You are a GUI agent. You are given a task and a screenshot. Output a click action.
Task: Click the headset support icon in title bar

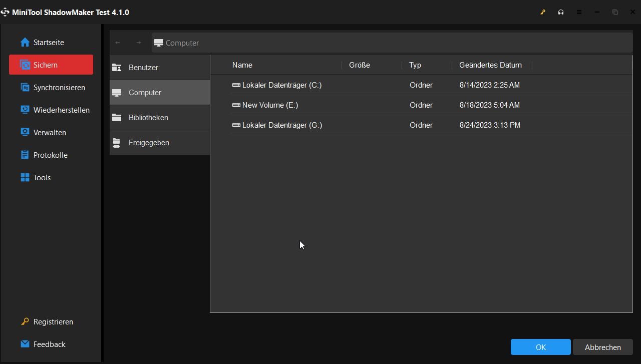click(561, 12)
